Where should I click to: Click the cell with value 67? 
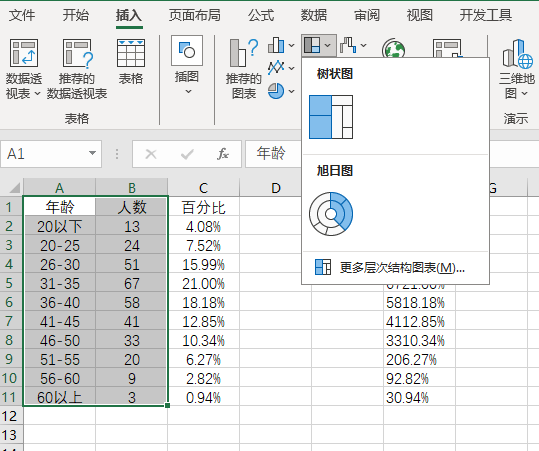[132, 284]
